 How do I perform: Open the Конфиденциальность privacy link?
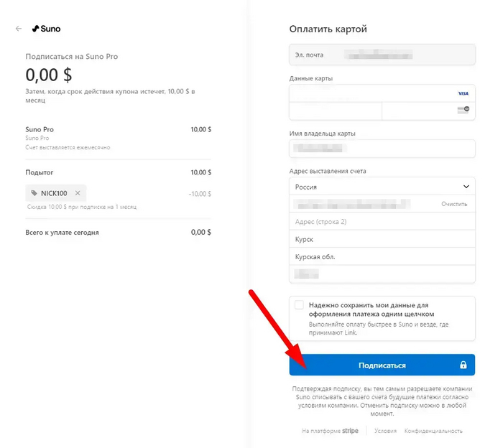pos(433,431)
